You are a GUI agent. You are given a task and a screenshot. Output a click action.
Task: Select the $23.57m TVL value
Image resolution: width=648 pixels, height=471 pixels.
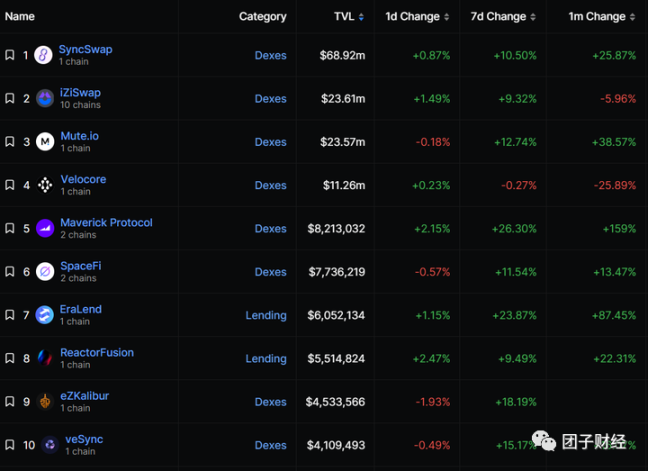[x=343, y=142]
